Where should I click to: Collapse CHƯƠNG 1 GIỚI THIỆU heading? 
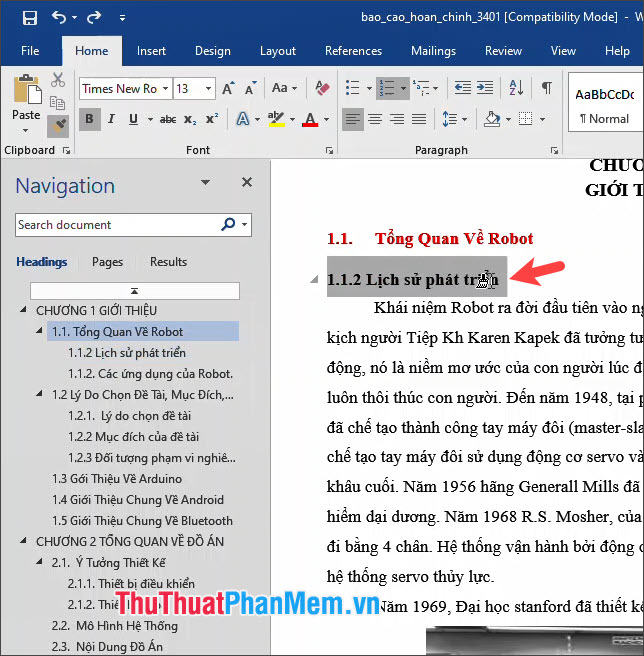(x=23, y=310)
